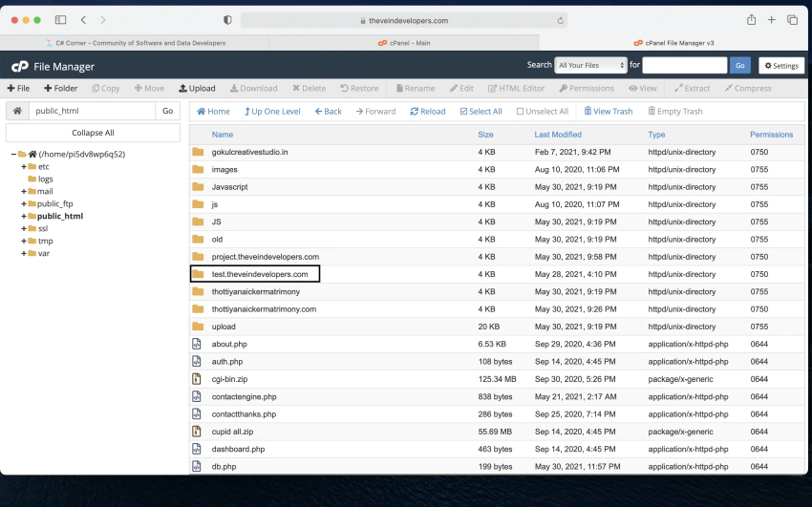Click the cPanel logo in File Manager header
The height and width of the screenshot is (507, 812).
(x=20, y=66)
